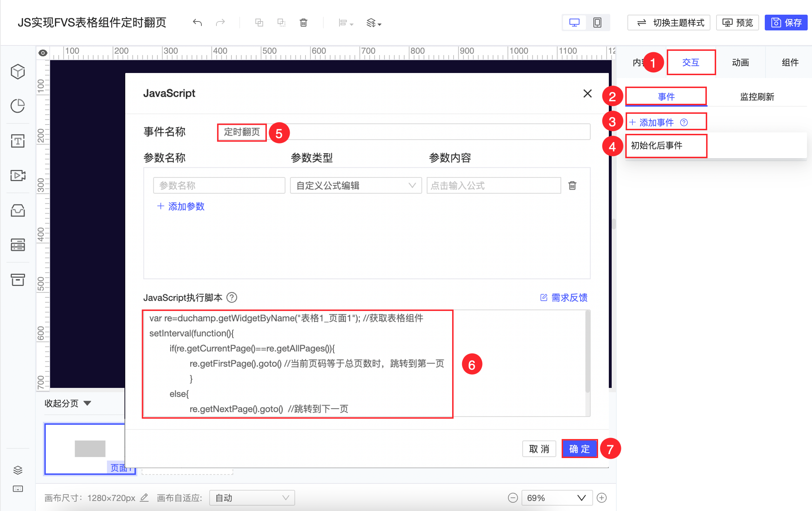Select the video media component icon
Screen dimensions: 812x511
(x=18, y=175)
